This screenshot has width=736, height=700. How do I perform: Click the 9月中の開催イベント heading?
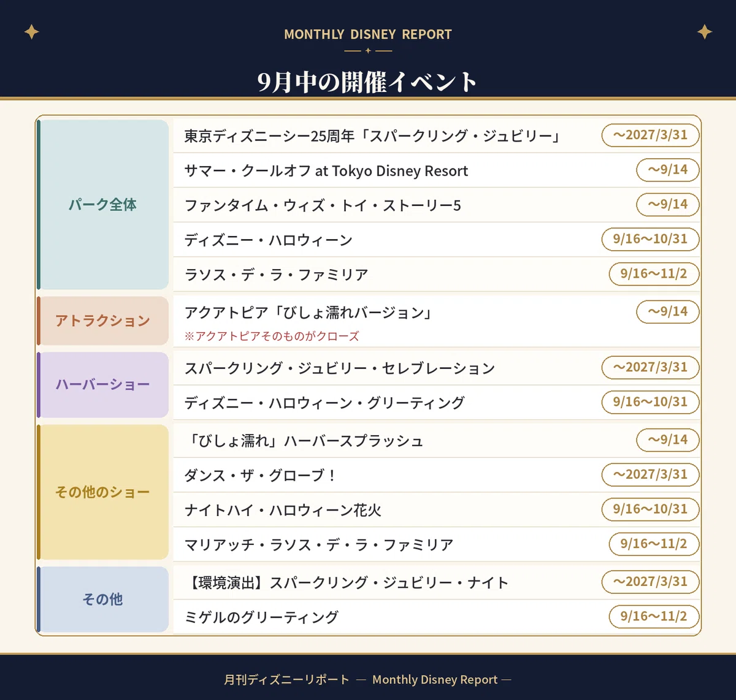tap(367, 82)
